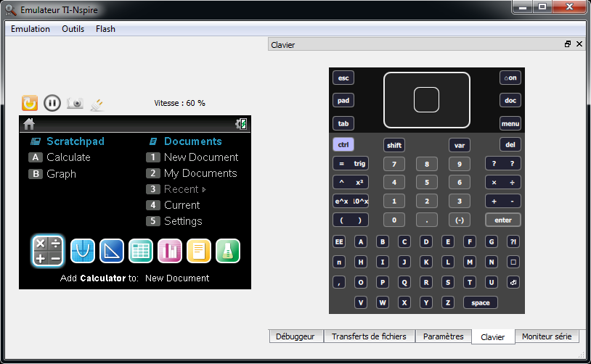Open My Documents on calculator screen
Image resolution: width=591 pixels, height=364 pixels.
192,173
